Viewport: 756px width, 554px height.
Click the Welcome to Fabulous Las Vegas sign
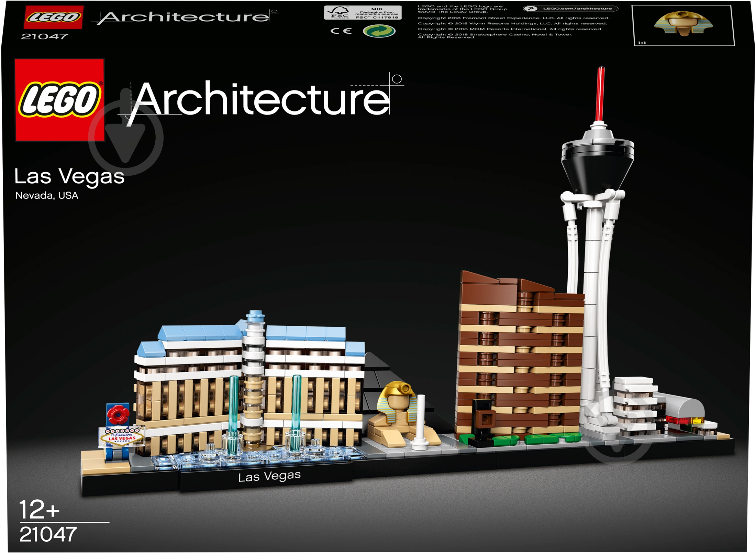tap(122, 437)
